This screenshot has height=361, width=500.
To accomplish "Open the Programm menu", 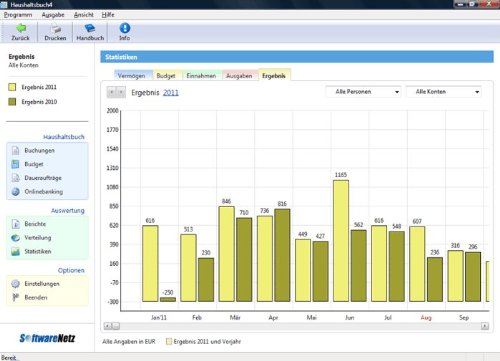I will point(18,15).
